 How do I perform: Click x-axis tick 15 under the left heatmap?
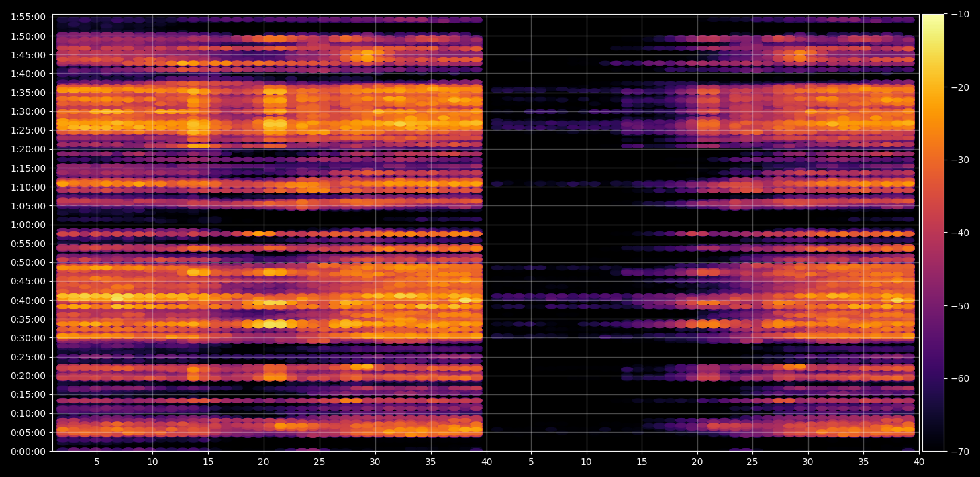[x=208, y=462]
